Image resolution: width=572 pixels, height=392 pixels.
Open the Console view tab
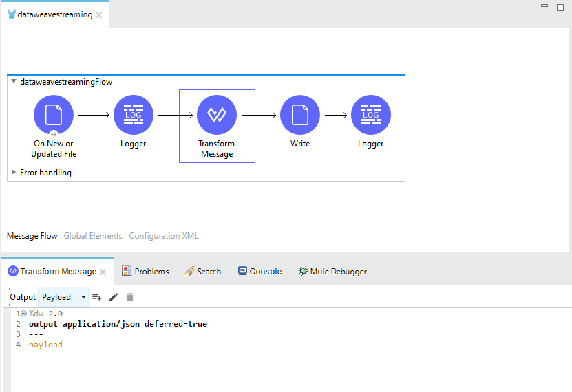259,271
